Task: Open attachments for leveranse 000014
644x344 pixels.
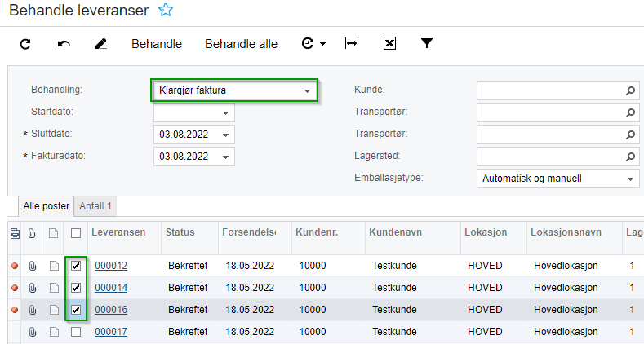Action: click(33, 288)
